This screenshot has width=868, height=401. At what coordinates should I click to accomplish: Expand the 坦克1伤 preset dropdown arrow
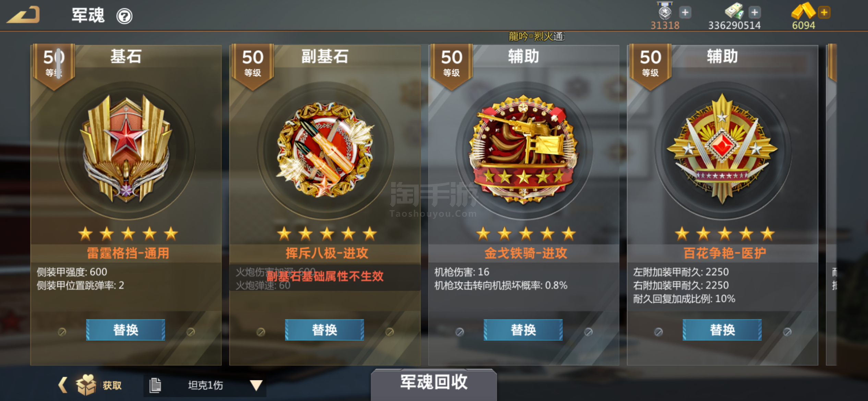pyautogui.click(x=256, y=385)
